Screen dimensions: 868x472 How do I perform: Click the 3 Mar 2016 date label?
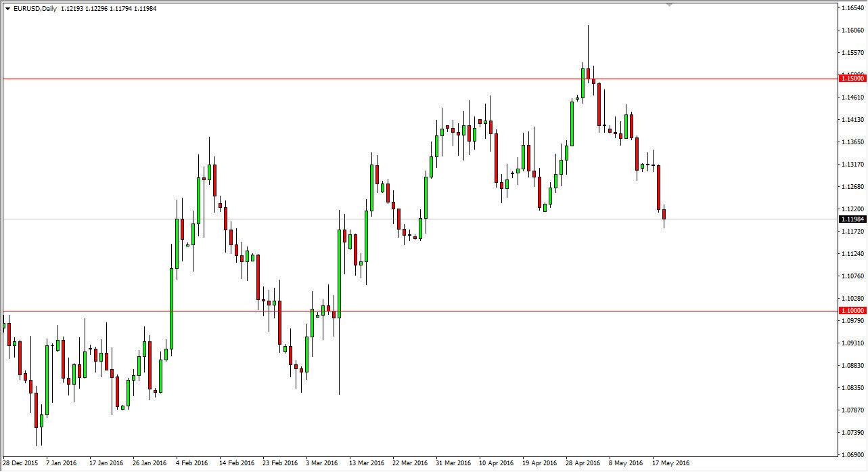coord(323,464)
